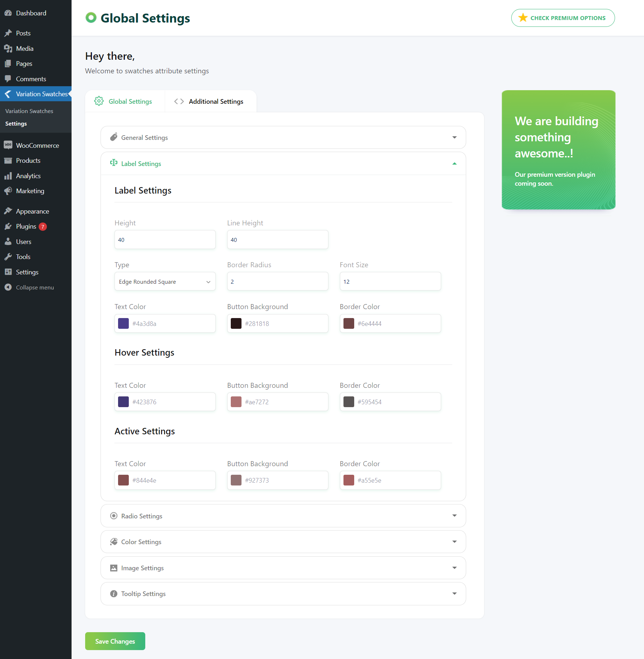The width and height of the screenshot is (644, 659).
Task: Click the Save Changes button
Action: coord(115,641)
